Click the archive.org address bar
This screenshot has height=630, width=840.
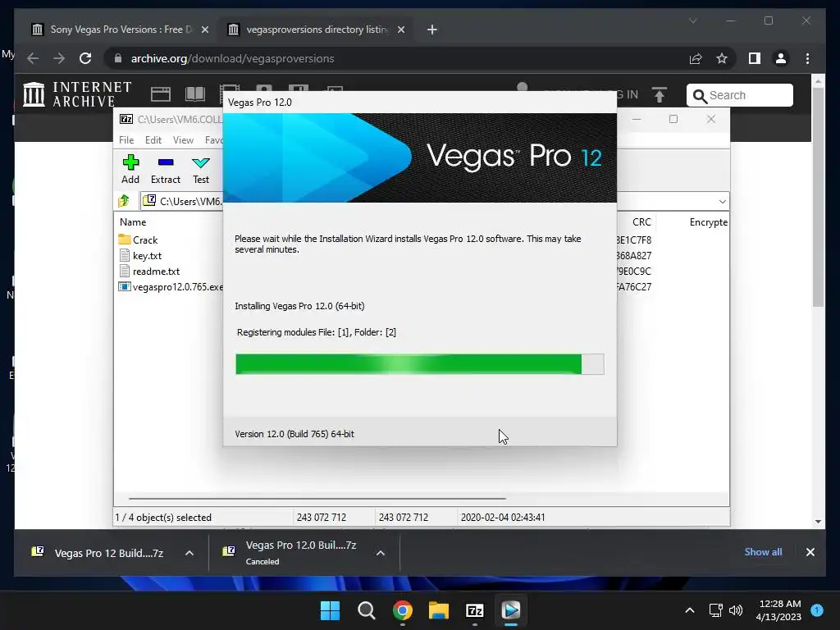396,58
